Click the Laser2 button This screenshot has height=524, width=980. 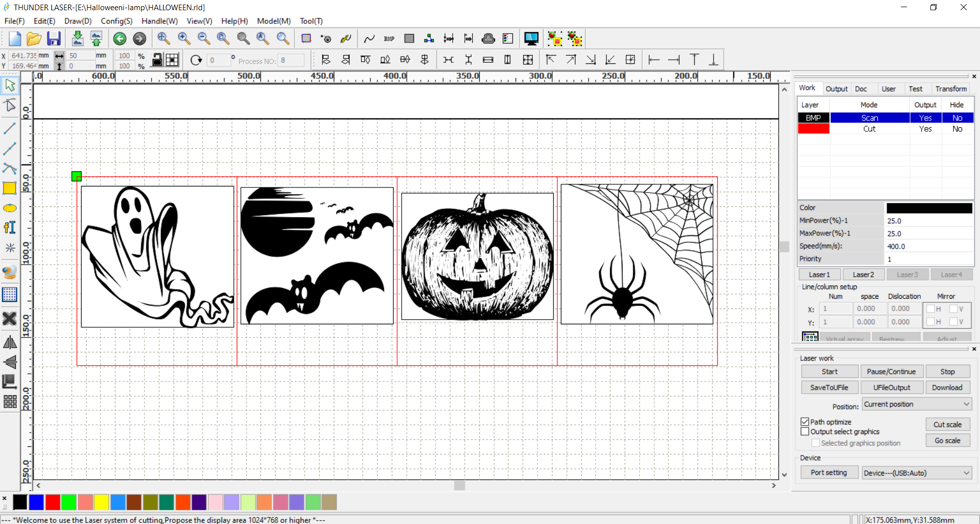[x=864, y=275]
